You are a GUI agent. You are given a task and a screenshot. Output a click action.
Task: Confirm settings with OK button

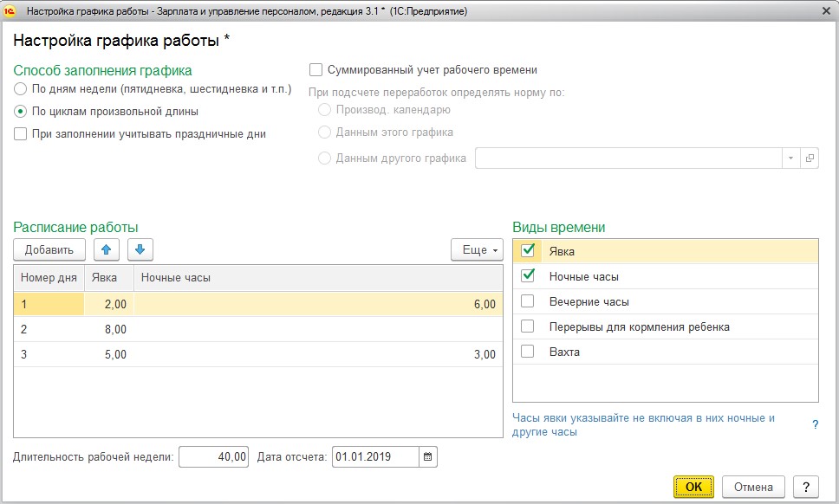point(693,487)
